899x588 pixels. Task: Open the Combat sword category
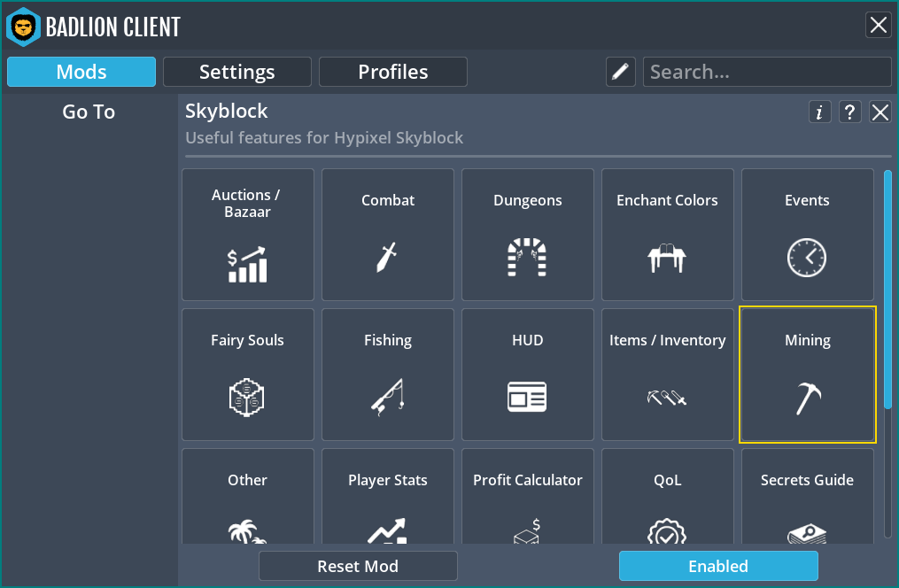388,235
